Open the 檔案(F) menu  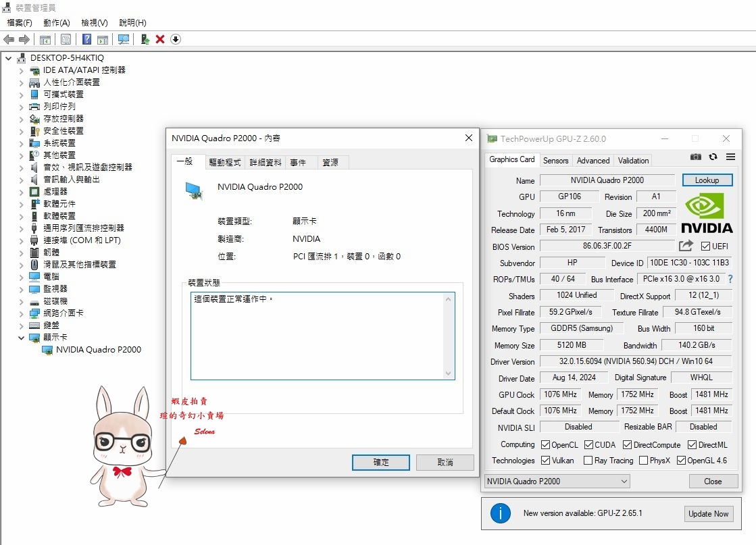(x=20, y=23)
